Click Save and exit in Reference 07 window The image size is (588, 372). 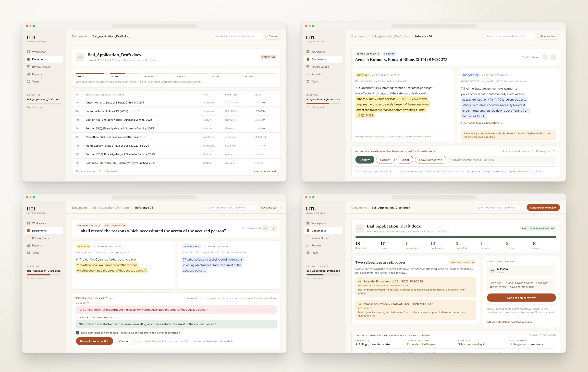tap(548, 36)
